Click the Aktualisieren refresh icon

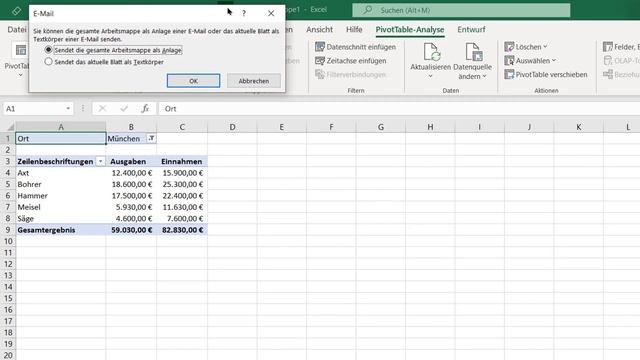[431, 52]
